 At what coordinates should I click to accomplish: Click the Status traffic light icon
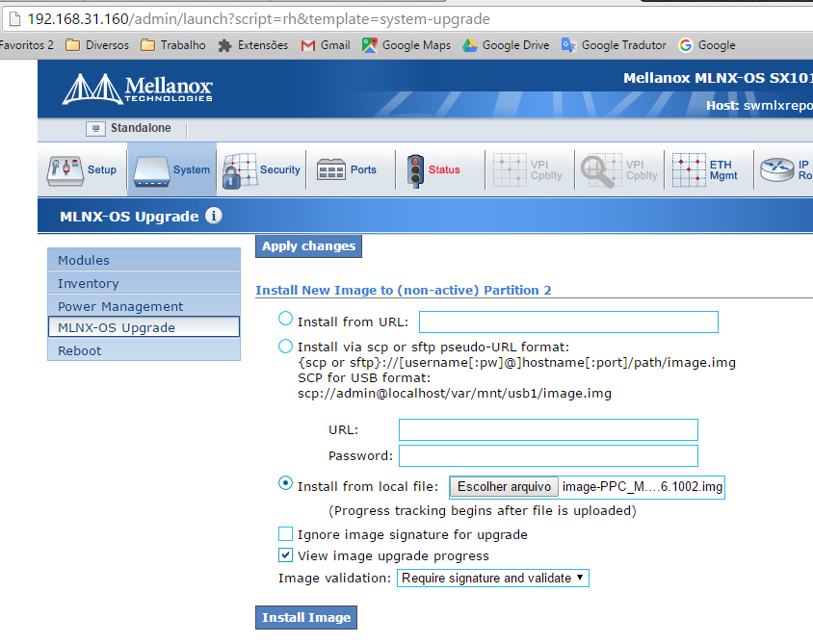(415, 170)
